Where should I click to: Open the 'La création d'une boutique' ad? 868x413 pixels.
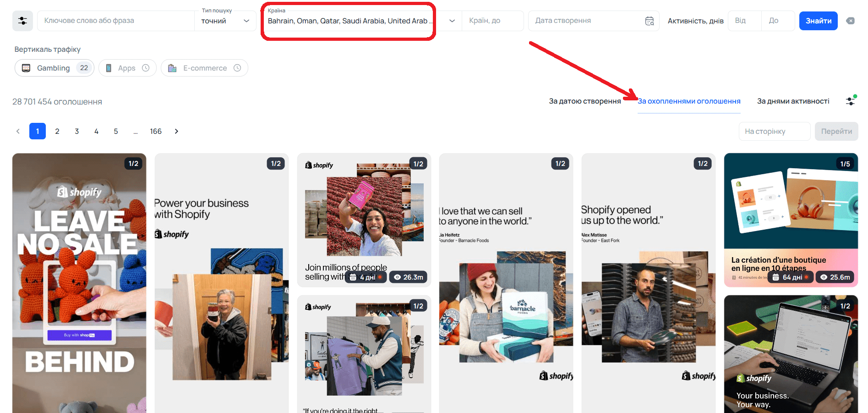click(791, 220)
